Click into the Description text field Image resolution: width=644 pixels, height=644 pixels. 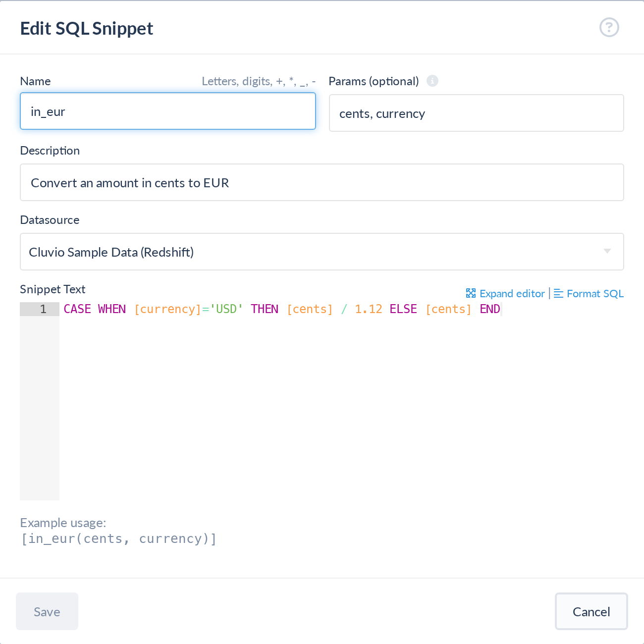(x=322, y=182)
